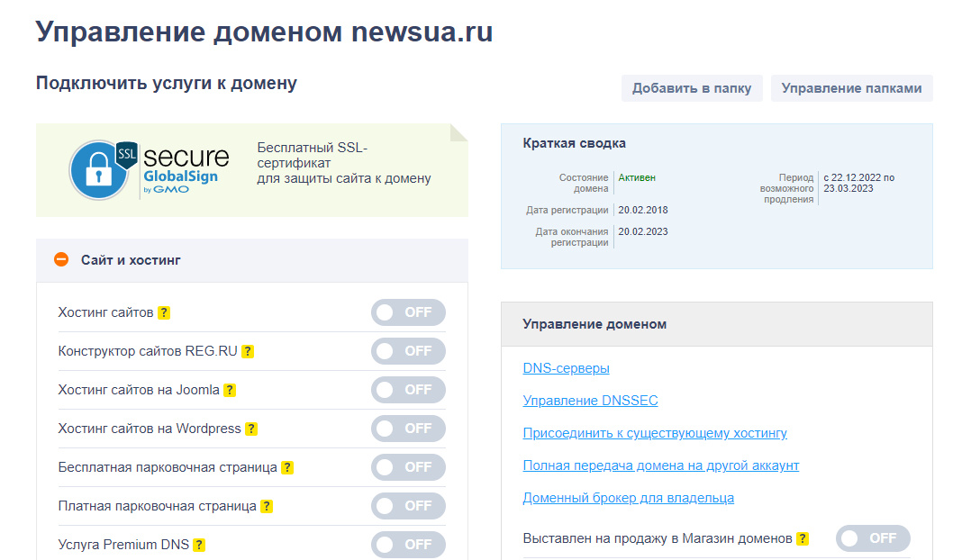
Task: Click help icon beside Магазин доменов
Action: tap(803, 539)
